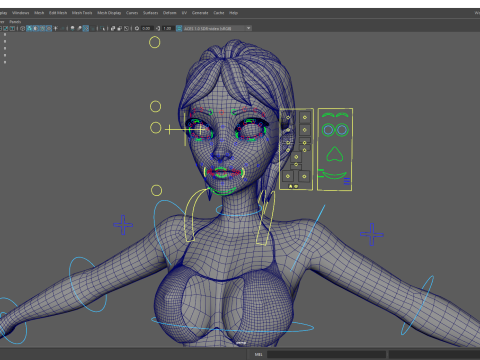
Task: Click the MEL label beside command line
Action: 258,354
